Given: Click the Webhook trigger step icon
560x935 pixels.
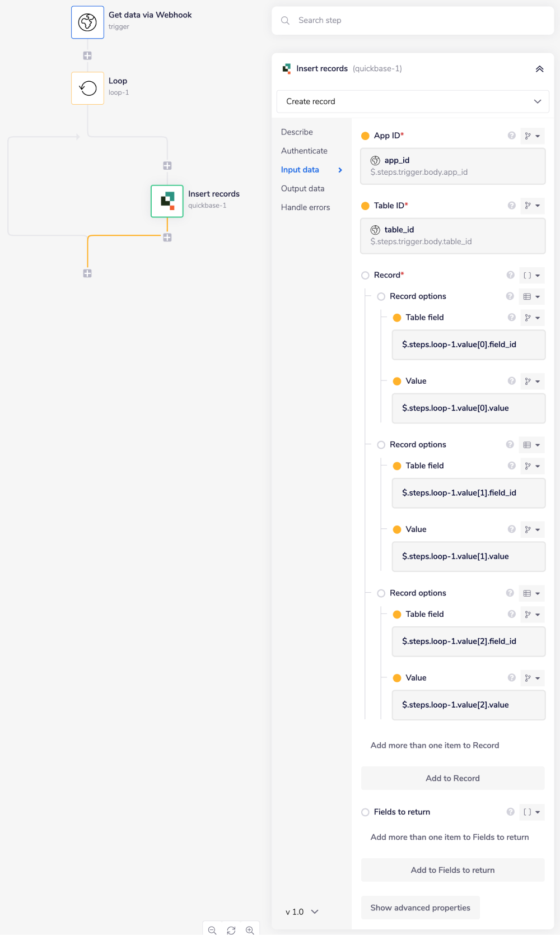Looking at the screenshot, I should pos(87,22).
